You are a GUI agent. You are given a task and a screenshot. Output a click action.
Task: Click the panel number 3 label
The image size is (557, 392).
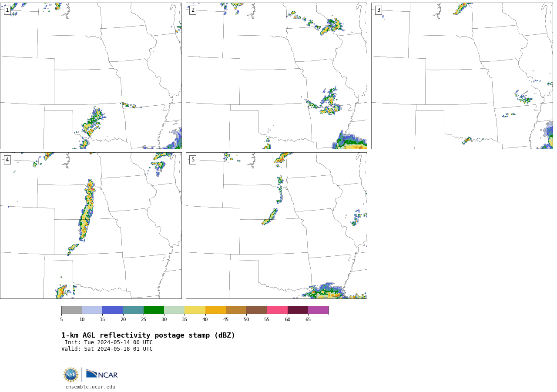tap(379, 10)
